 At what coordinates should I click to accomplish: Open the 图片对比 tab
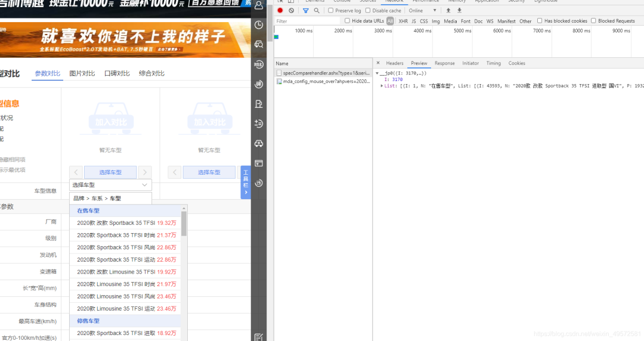click(x=82, y=74)
